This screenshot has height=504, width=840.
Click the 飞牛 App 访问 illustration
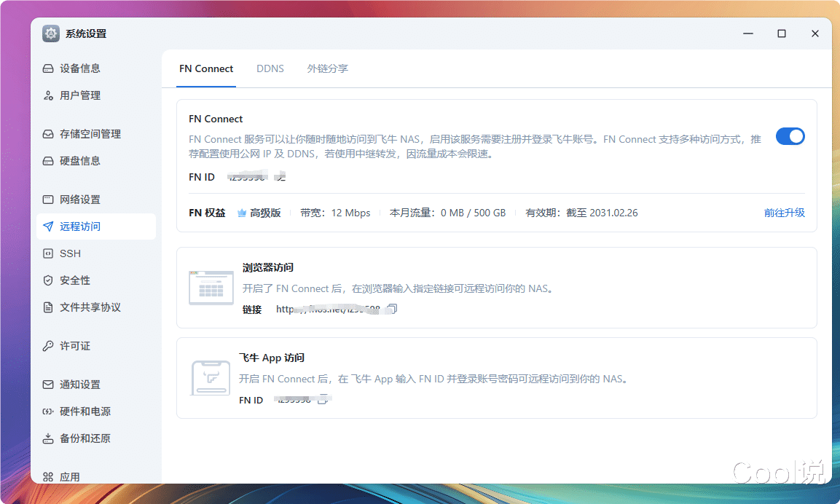point(211,378)
